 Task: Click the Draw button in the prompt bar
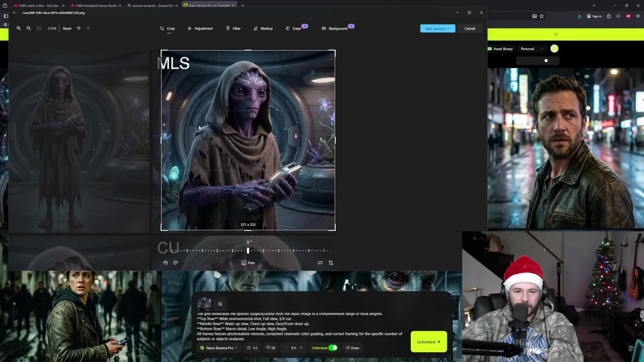click(352, 348)
